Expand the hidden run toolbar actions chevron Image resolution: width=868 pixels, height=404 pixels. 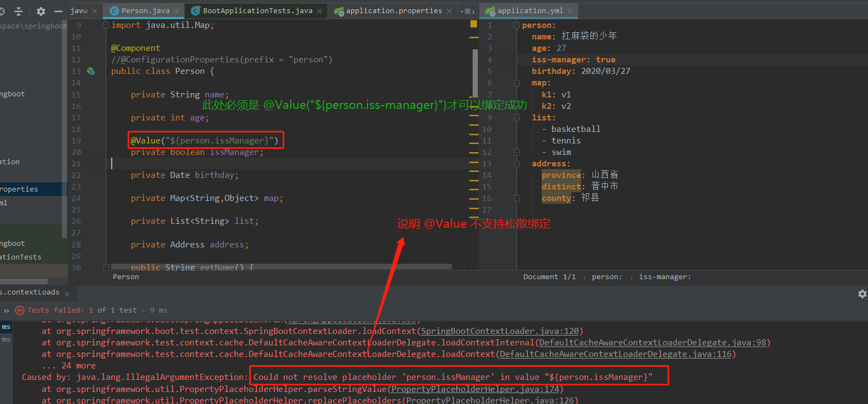click(x=7, y=310)
